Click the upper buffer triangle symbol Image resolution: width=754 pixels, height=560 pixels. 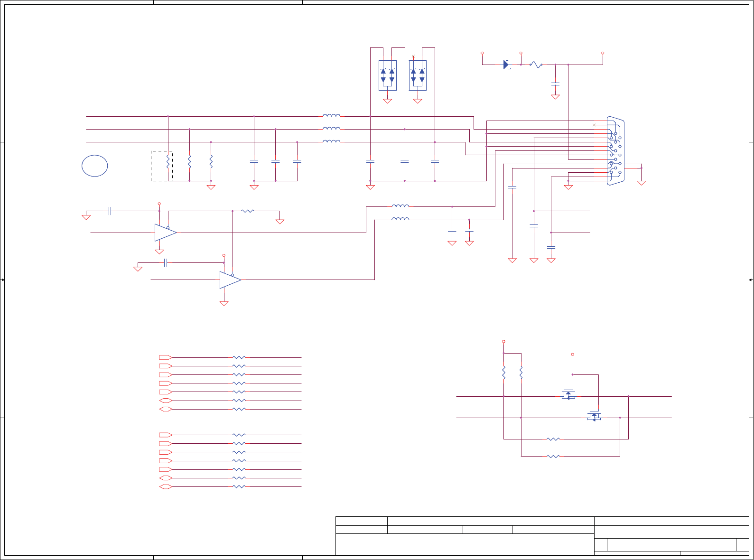[x=165, y=233]
